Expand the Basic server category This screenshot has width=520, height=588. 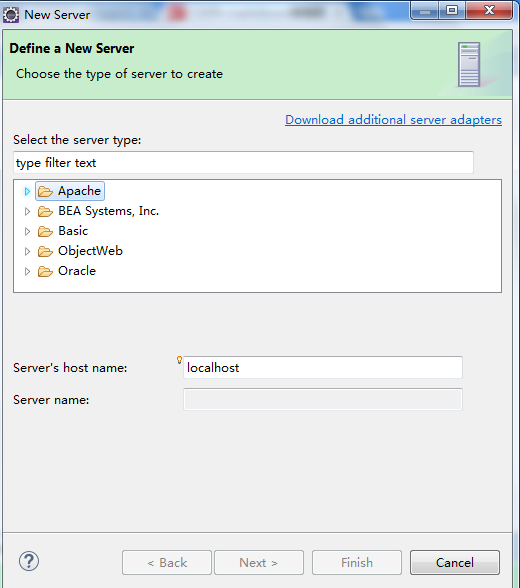[27, 231]
